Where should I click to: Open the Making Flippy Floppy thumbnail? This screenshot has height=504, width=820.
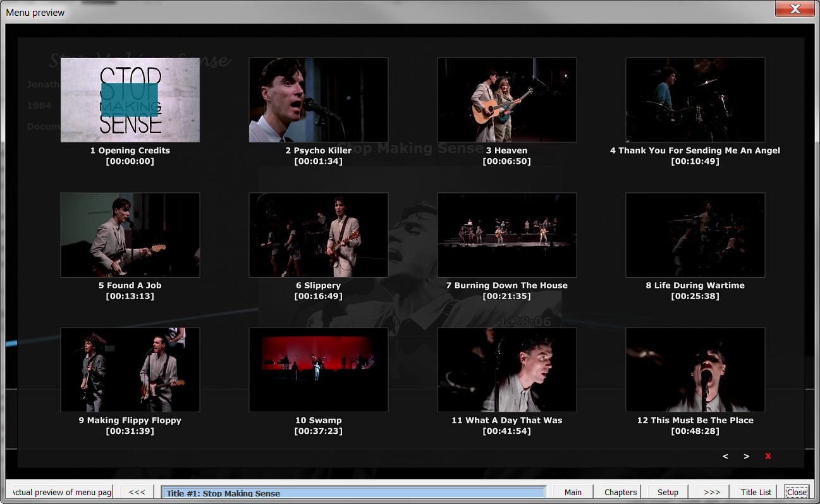130,369
